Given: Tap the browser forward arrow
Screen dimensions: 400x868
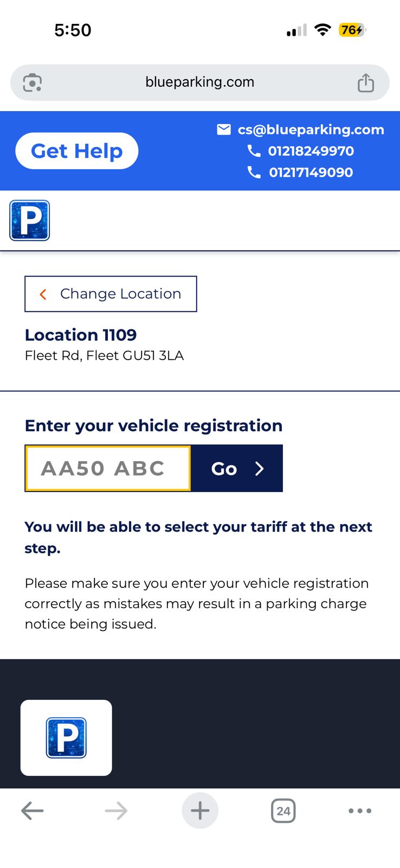Looking at the screenshot, I should point(116,811).
